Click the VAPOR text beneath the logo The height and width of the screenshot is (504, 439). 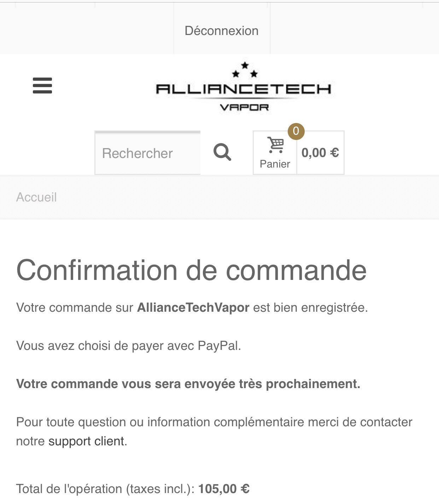point(244,107)
